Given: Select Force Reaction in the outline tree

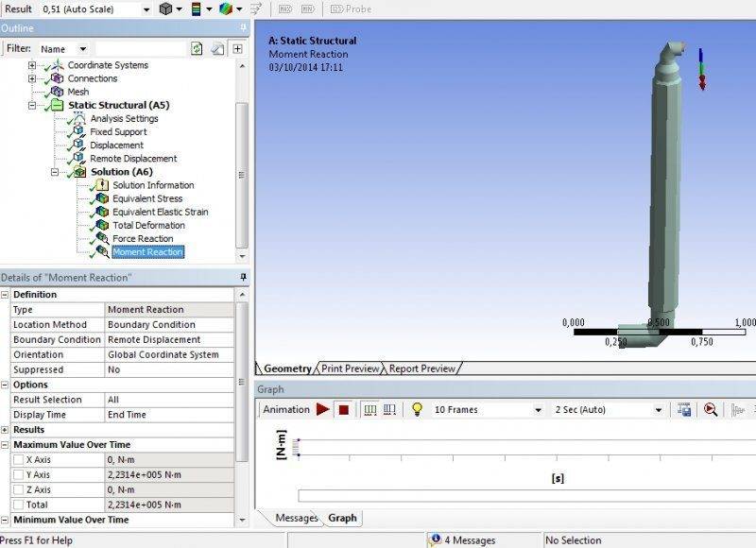Looking at the screenshot, I should point(143,238).
